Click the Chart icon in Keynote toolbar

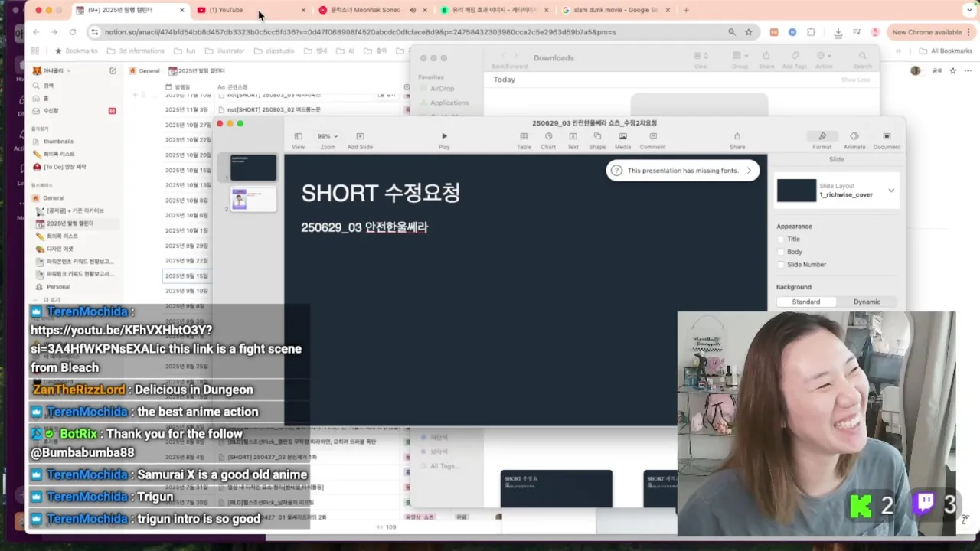(548, 136)
